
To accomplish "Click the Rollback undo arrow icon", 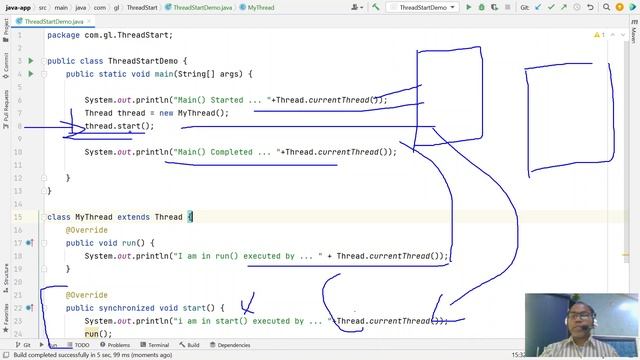I will [x=590, y=7].
